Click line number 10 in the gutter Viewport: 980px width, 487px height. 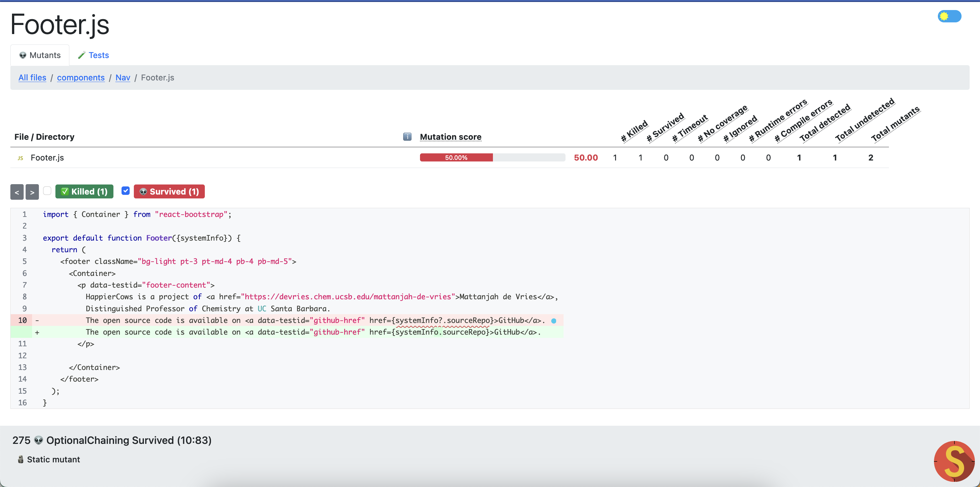pos(22,321)
